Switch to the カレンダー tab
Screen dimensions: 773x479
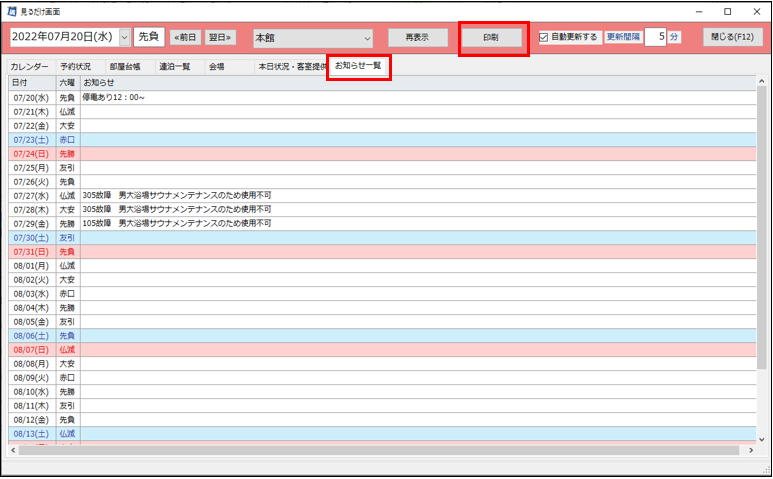pyautogui.click(x=29, y=67)
